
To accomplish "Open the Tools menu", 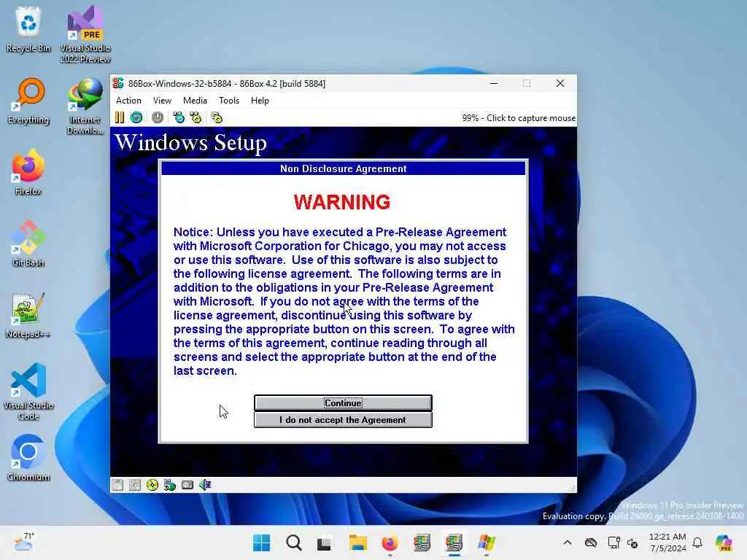I will click(x=228, y=101).
